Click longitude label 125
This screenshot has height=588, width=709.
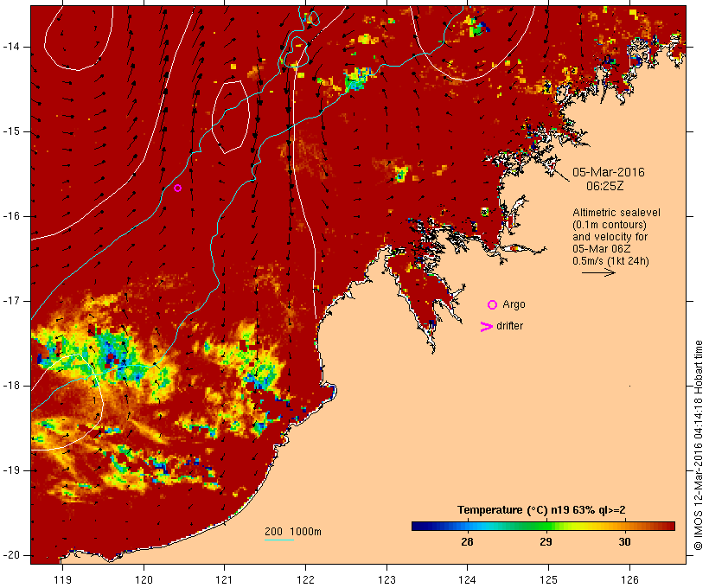548,579
